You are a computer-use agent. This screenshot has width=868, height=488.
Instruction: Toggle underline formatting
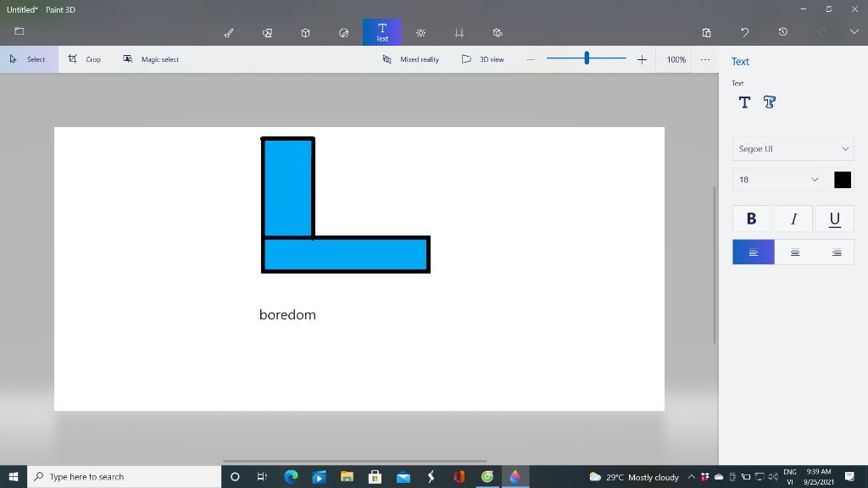tap(834, 219)
